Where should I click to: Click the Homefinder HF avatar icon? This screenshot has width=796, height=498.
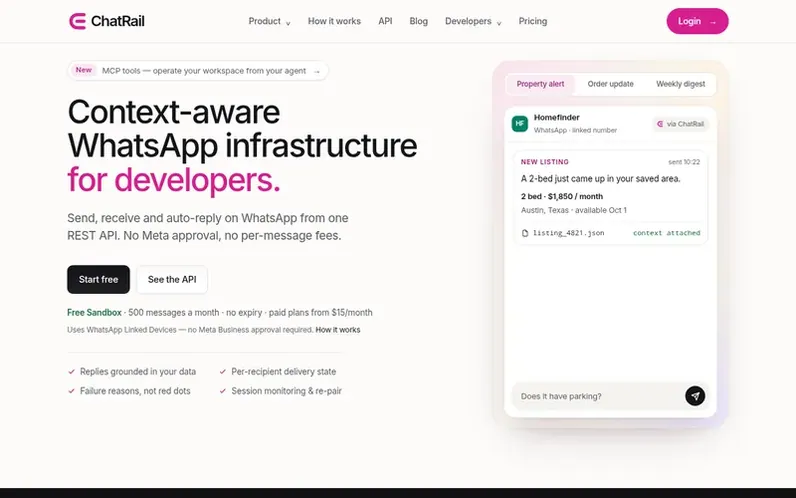point(519,123)
